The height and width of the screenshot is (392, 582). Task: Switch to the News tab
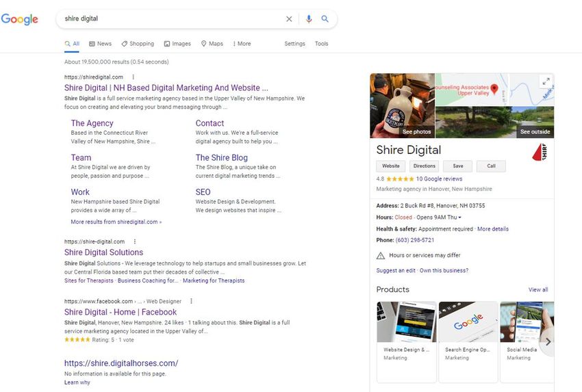100,44
